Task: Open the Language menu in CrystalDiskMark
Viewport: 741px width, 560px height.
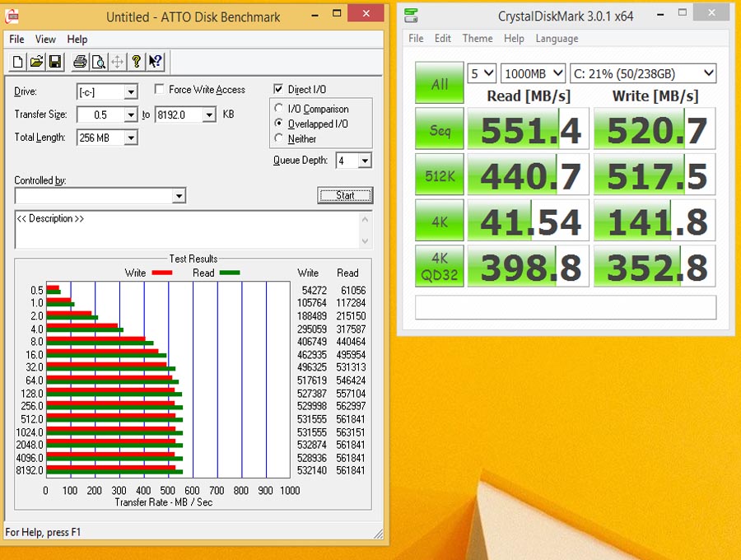Action: pyautogui.click(x=557, y=38)
